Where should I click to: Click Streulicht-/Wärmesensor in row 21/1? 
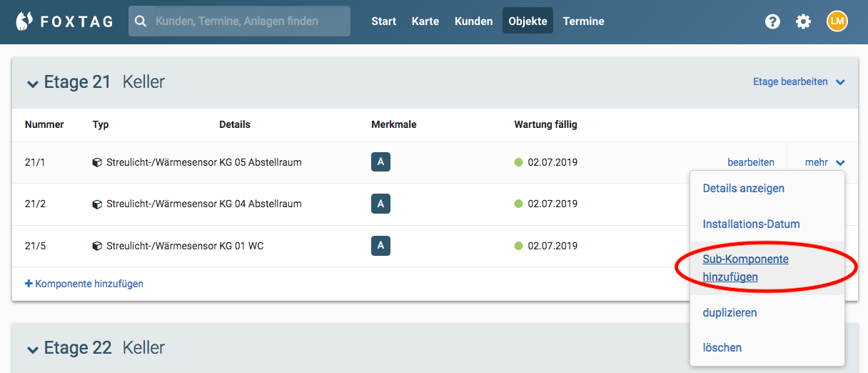(161, 162)
